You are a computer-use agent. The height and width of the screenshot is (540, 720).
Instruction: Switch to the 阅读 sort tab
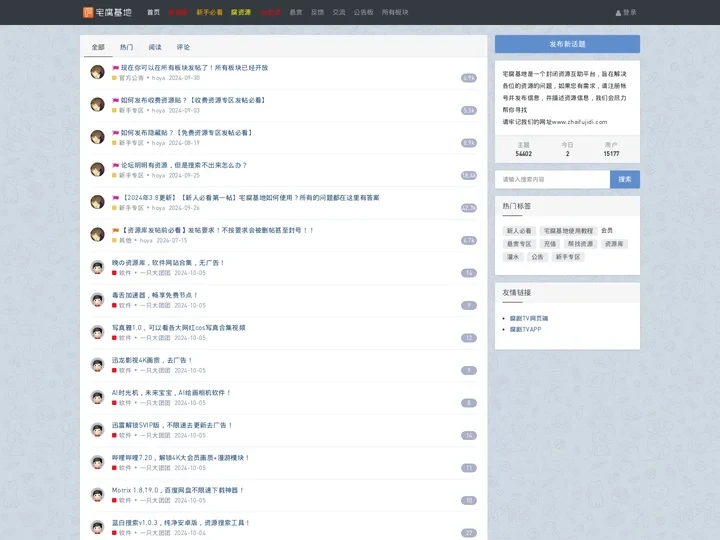pyautogui.click(x=155, y=47)
